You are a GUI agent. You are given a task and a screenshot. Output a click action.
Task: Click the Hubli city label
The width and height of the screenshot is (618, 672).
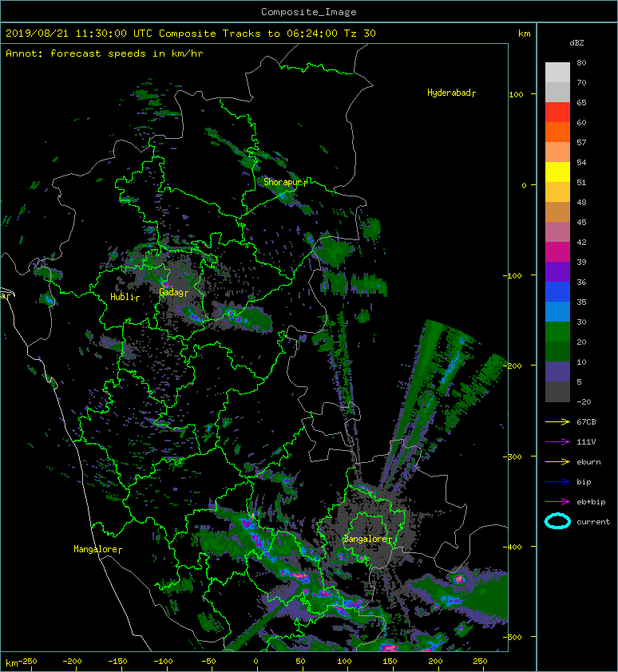(x=125, y=297)
